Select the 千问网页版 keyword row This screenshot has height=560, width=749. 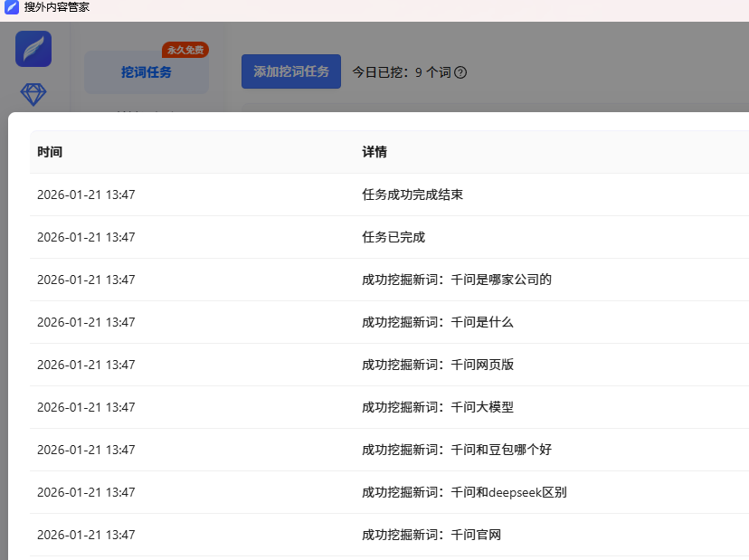(438, 365)
